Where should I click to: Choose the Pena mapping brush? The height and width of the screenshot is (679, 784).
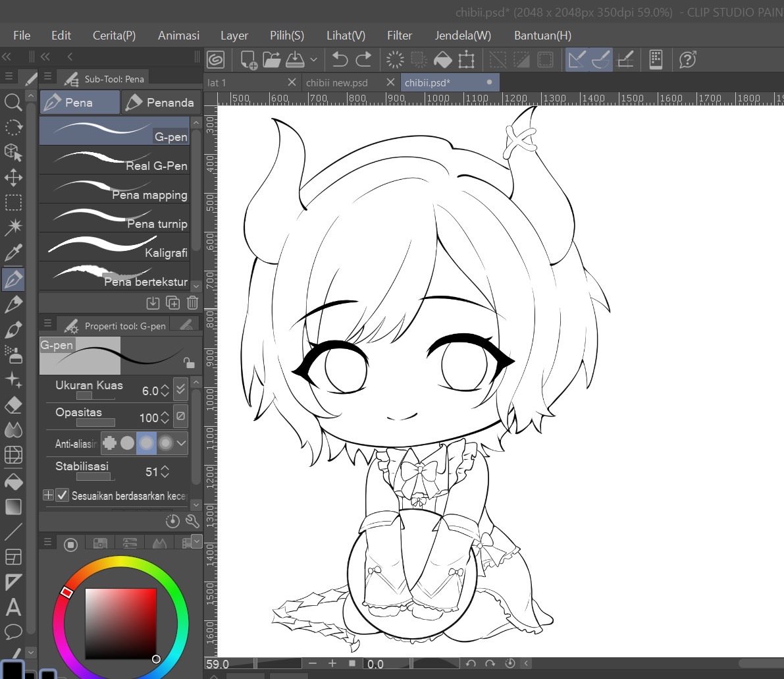[115, 189]
